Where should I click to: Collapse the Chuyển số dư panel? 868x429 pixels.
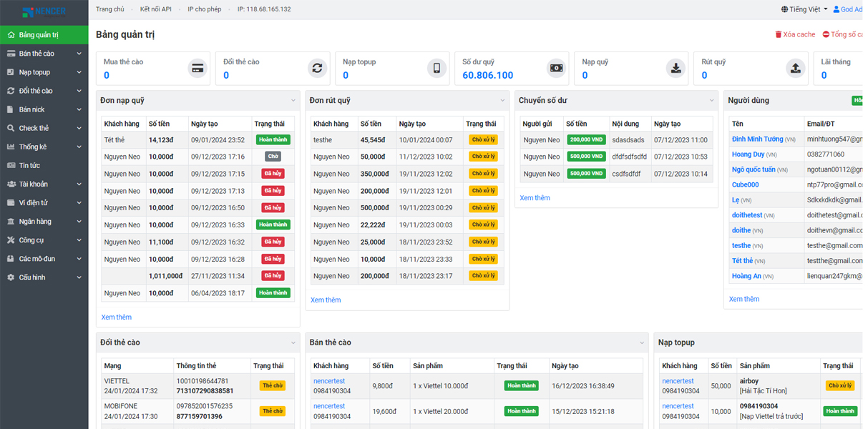pos(711,101)
